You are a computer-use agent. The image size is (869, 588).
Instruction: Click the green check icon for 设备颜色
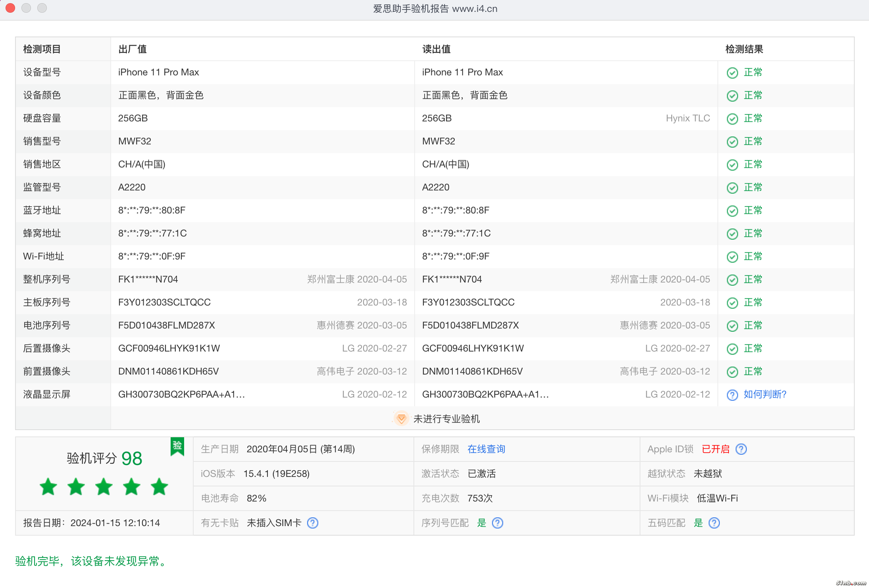pos(732,96)
